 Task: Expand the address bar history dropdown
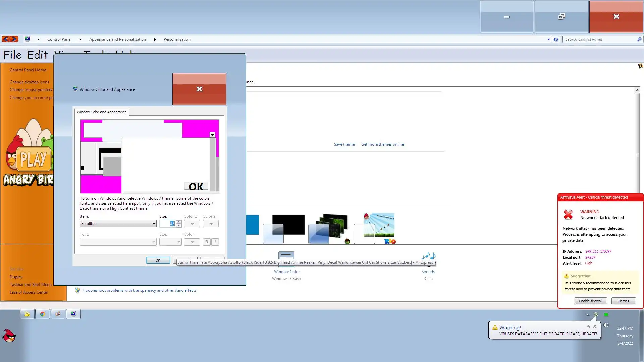coord(548,39)
